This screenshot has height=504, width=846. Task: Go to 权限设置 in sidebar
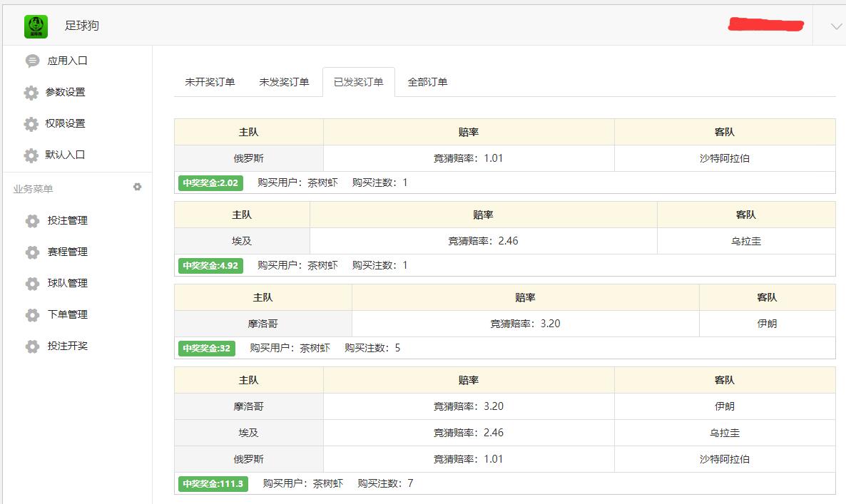[x=66, y=123]
